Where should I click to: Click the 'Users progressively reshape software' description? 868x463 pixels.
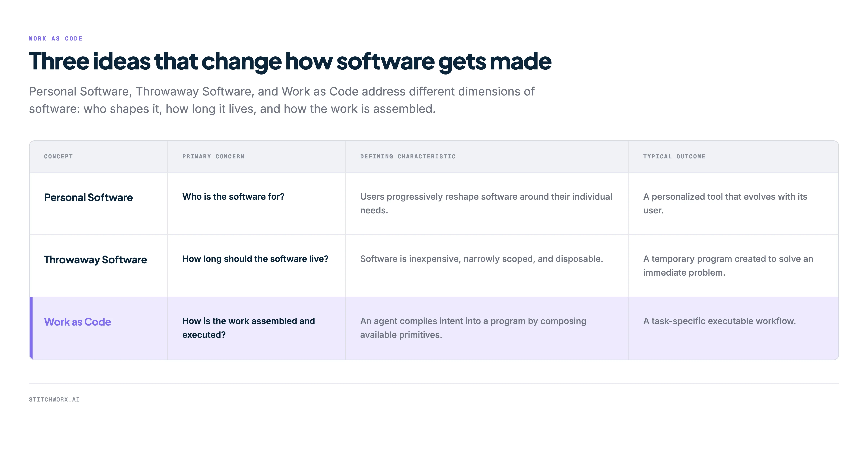click(x=486, y=203)
